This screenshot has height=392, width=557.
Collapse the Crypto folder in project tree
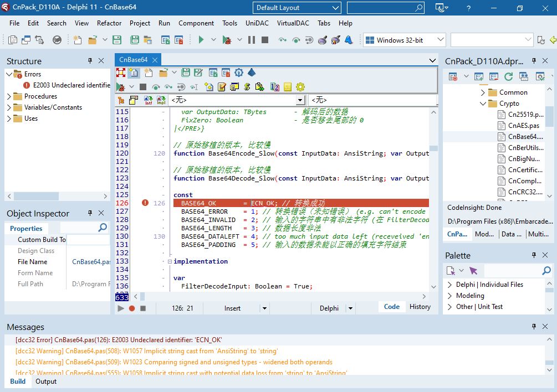pos(483,104)
